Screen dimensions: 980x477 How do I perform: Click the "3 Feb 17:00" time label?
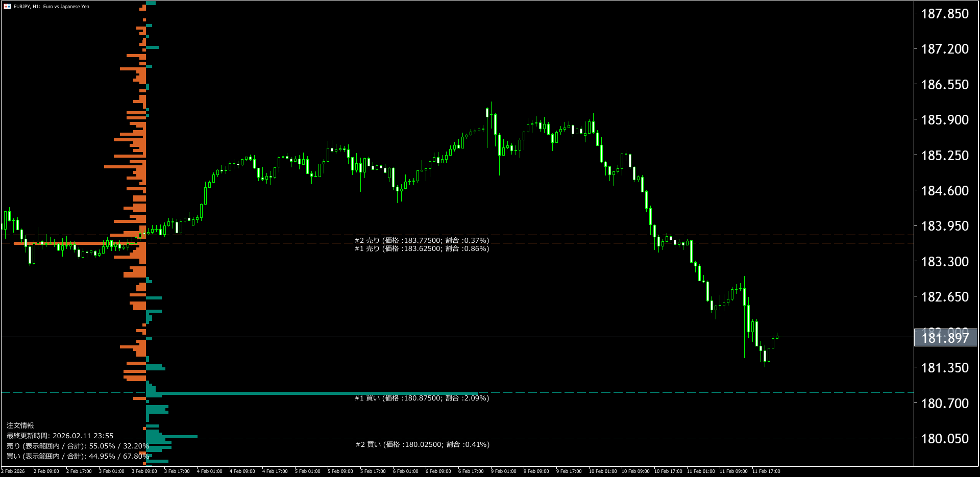(177, 471)
